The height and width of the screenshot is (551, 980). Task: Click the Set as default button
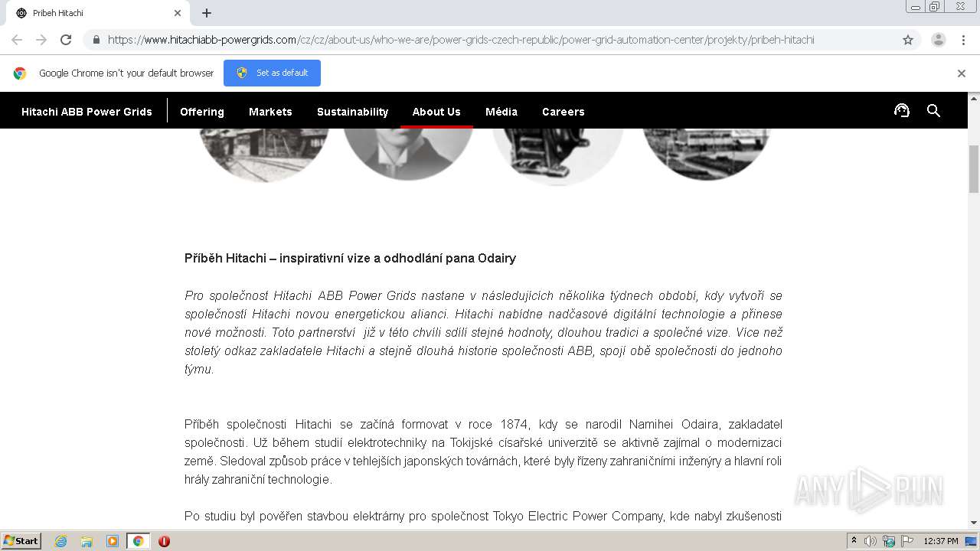(x=272, y=73)
